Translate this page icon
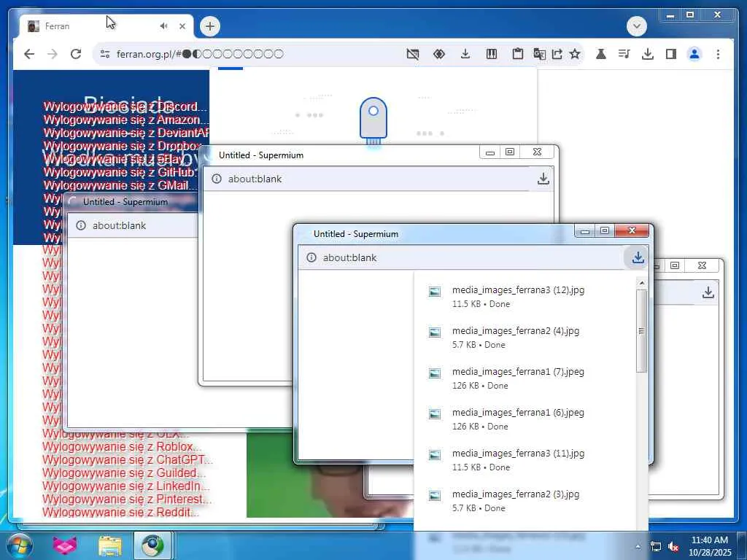The image size is (747, 560). coord(539,54)
